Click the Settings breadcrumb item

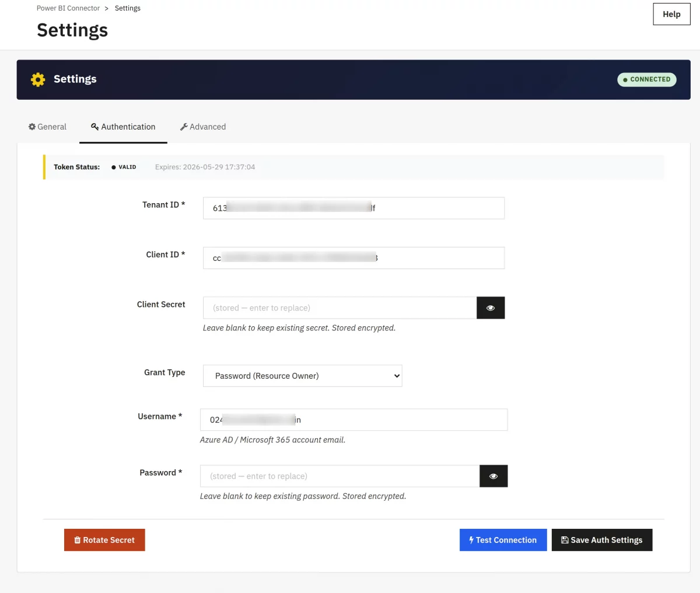pyautogui.click(x=128, y=8)
